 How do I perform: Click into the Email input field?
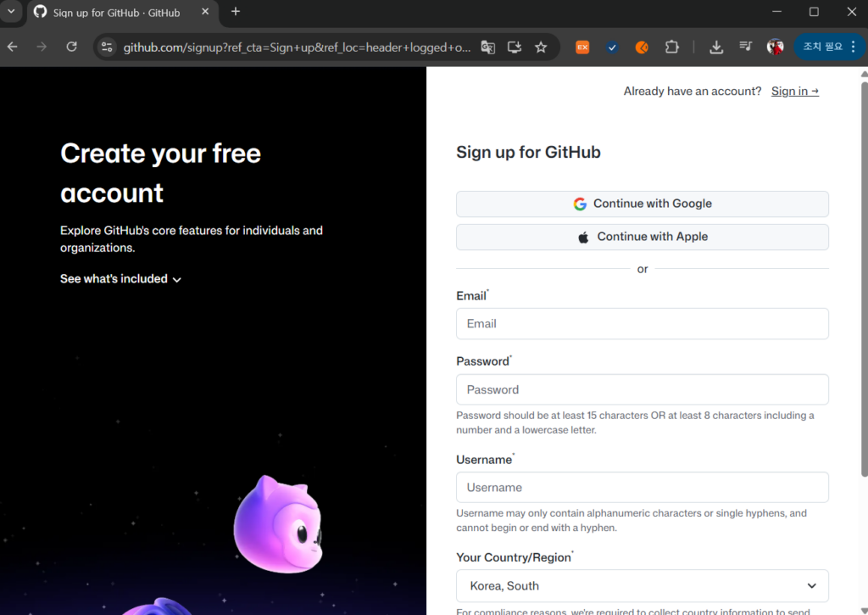click(642, 324)
